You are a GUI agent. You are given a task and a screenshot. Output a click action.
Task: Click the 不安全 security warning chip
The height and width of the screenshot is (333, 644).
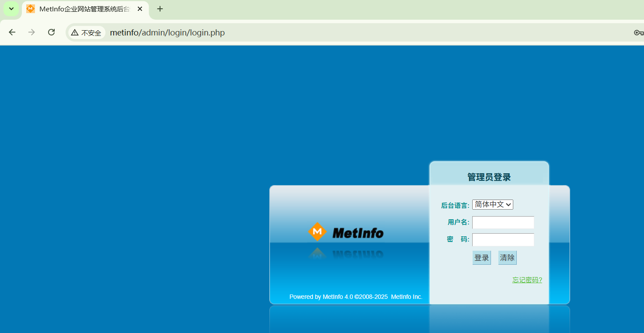(87, 33)
